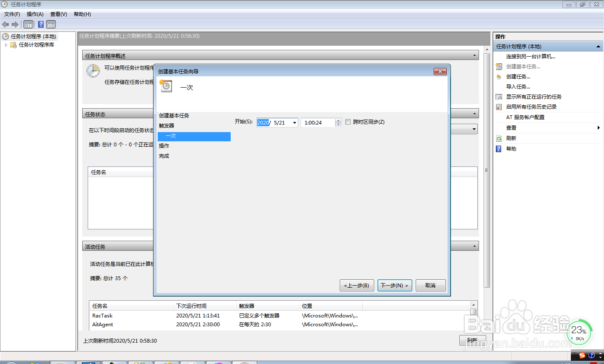The image size is (604, 364).
Task: Open the start date dropdown
Action: tap(295, 122)
